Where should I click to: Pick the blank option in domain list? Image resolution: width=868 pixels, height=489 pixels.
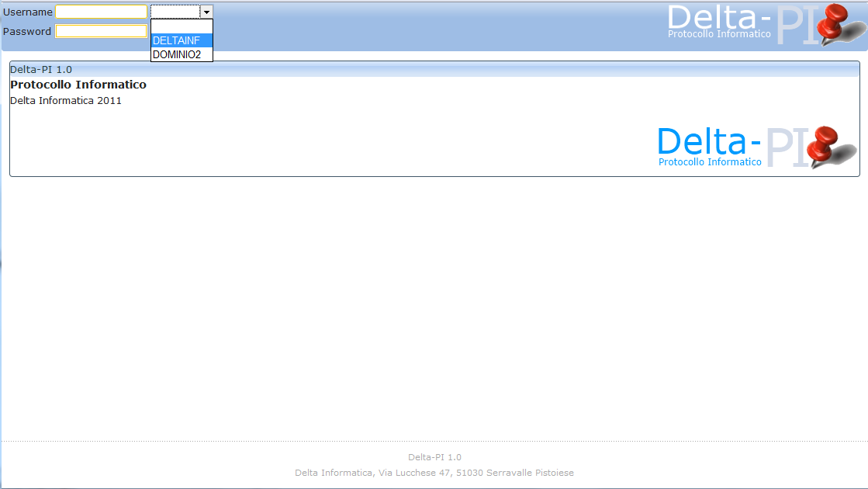point(182,26)
